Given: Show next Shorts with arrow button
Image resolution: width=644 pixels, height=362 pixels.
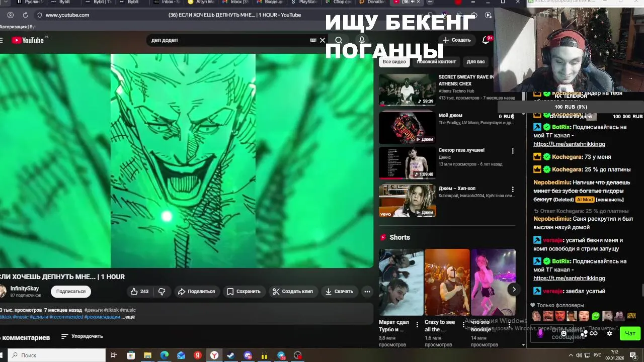Looking at the screenshot, I should point(514,289).
